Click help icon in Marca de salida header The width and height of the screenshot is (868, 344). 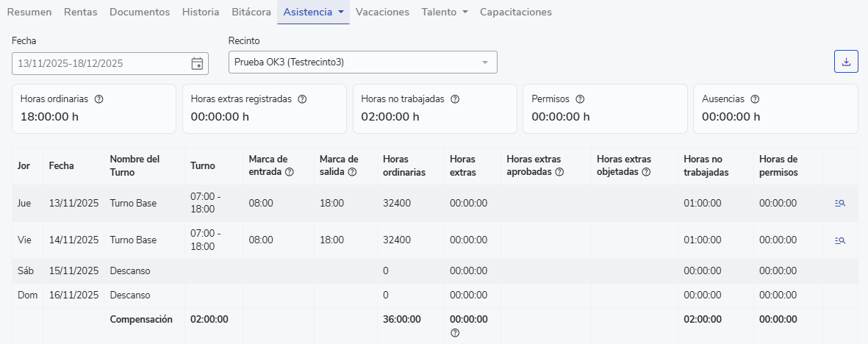point(352,173)
